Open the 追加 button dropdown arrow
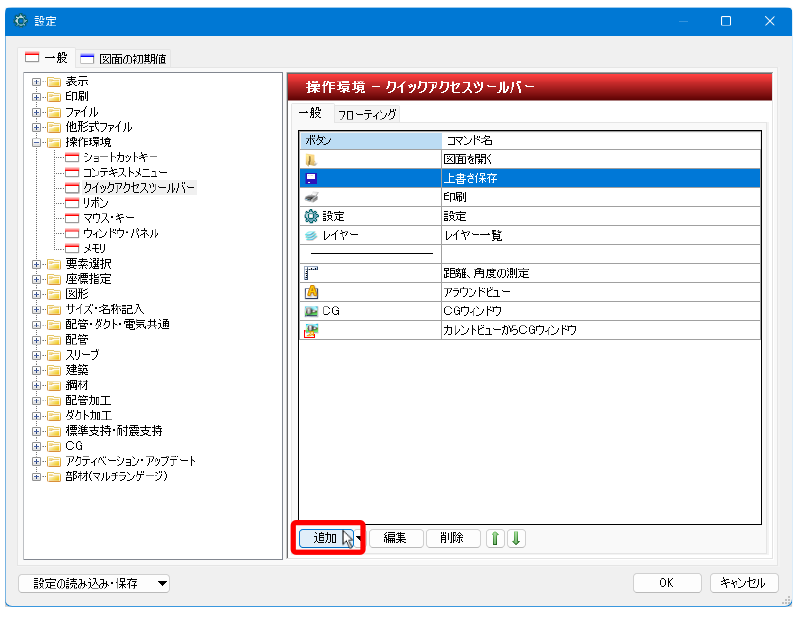Viewport: 811px width, 620px height. point(358,538)
